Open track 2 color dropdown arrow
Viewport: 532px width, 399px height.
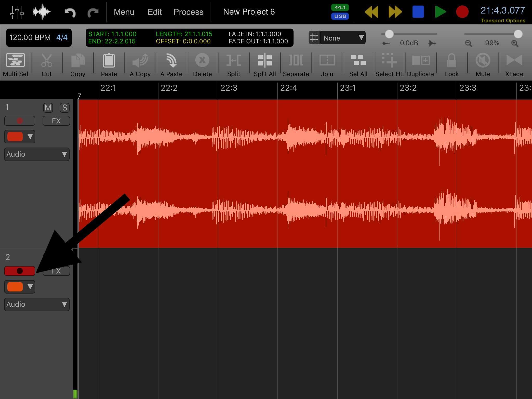click(x=30, y=287)
